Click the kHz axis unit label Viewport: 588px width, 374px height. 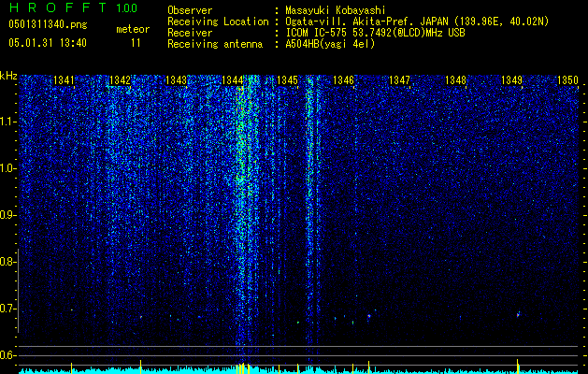[8, 76]
